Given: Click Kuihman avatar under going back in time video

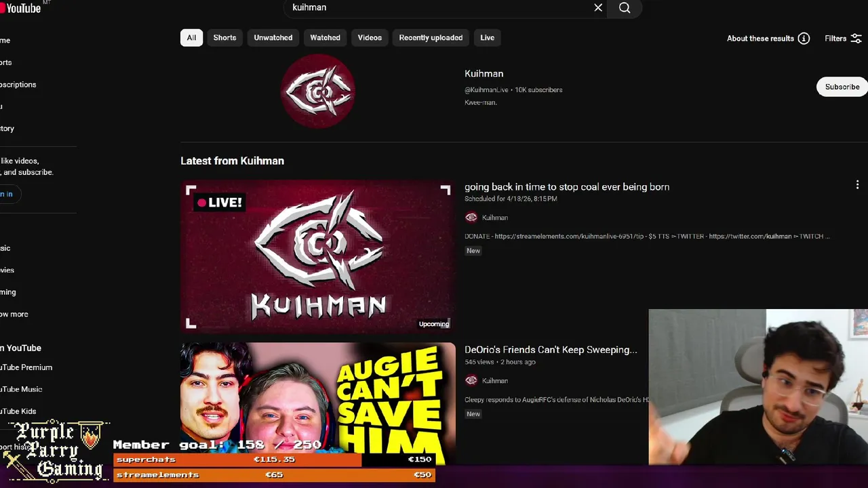Looking at the screenshot, I should (471, 218).
